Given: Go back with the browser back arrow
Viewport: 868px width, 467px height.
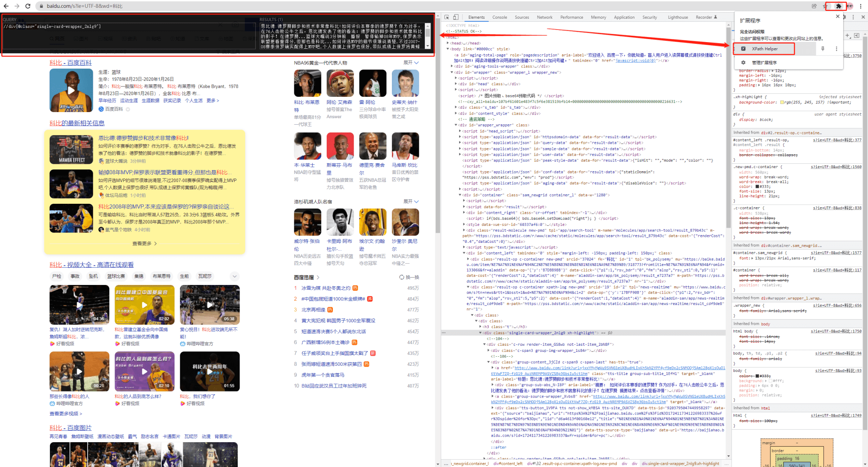Looking at the screenshot, I should (7, 6).
